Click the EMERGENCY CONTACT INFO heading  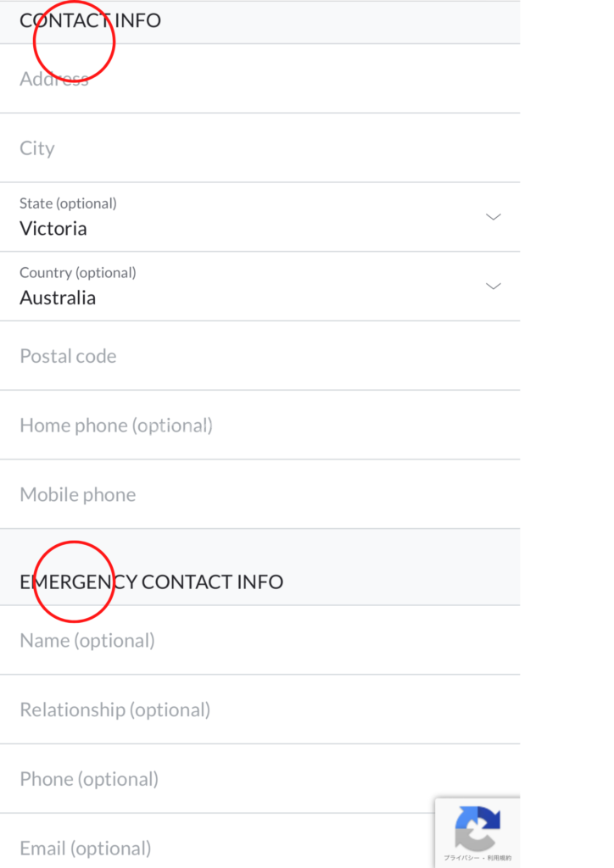tap(151, 582)
